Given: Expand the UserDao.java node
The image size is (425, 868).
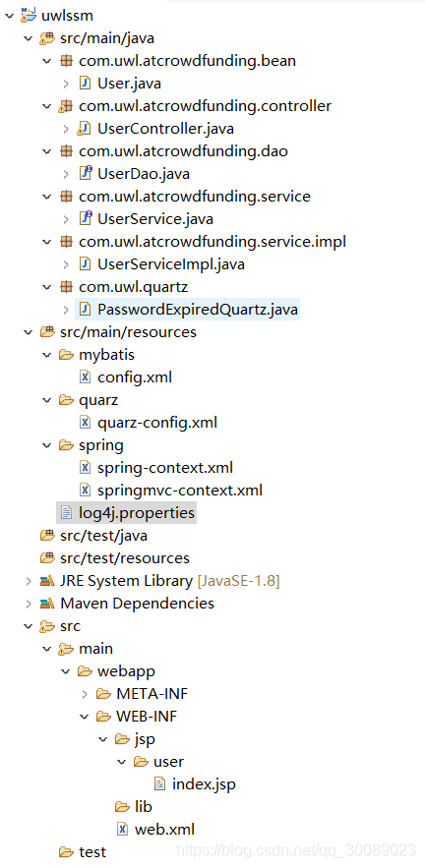Looking at the screenshot, I should tap(66, 174).
